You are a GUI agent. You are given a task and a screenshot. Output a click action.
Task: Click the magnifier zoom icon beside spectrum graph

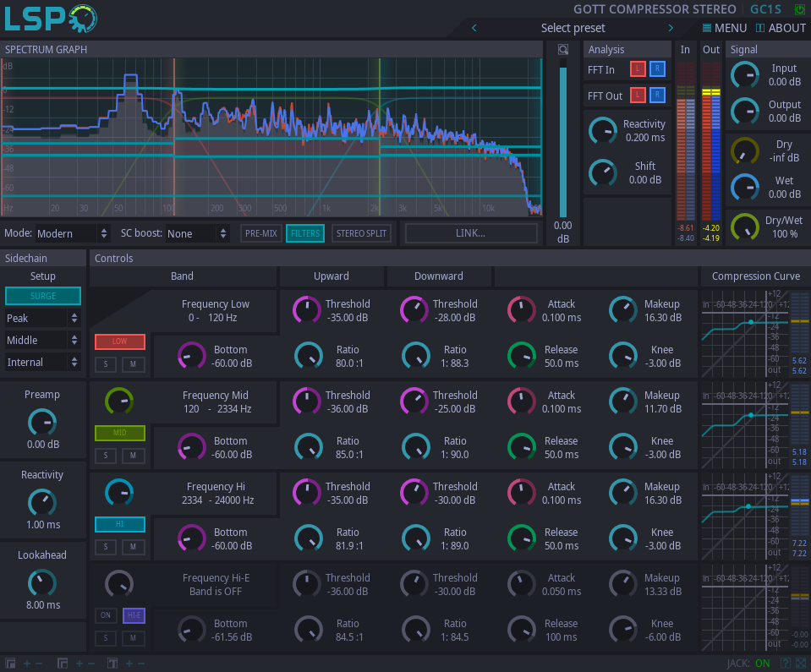[563, 50]
